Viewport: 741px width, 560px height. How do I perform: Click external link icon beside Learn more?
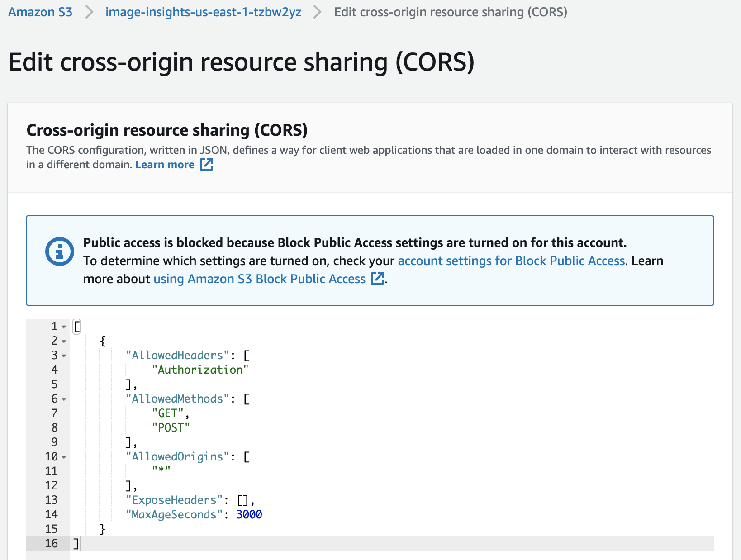coord(206,165)
